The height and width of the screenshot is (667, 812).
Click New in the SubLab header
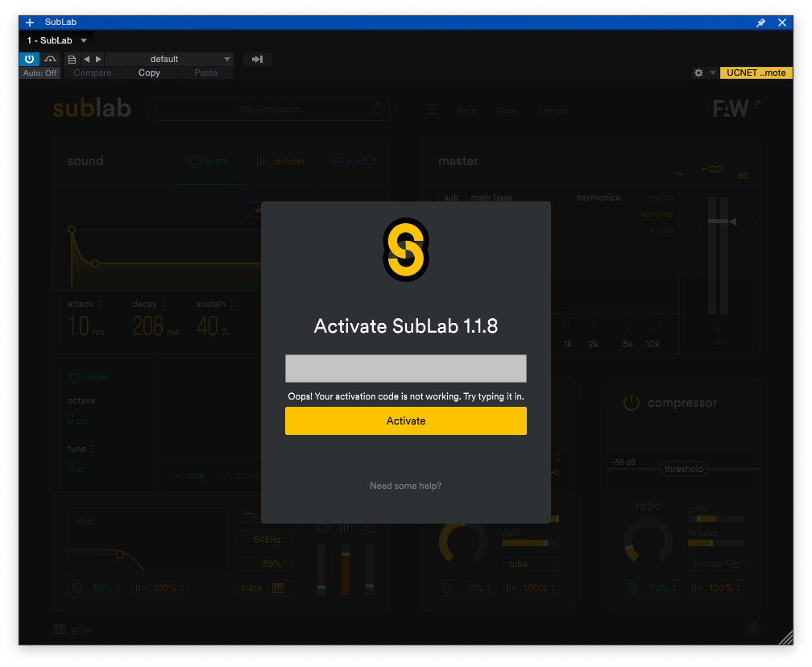coord(507,110)
